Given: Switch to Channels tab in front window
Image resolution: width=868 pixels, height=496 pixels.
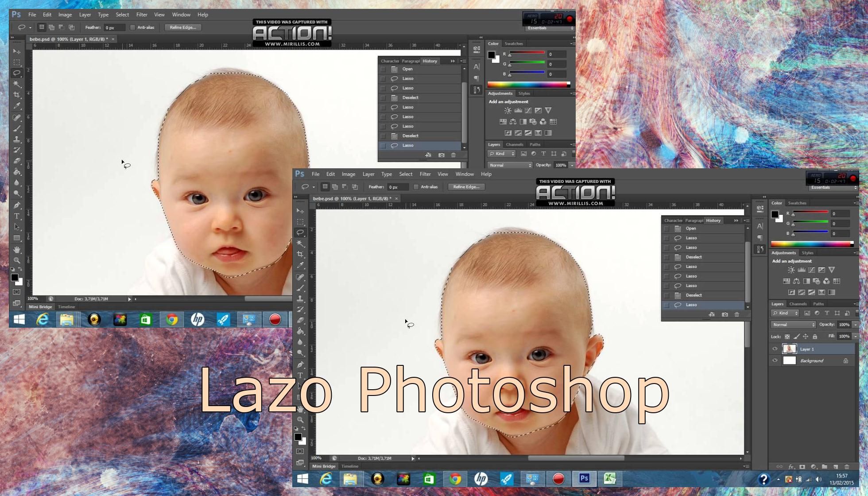Looking at the screenshot, I should 798,304.
